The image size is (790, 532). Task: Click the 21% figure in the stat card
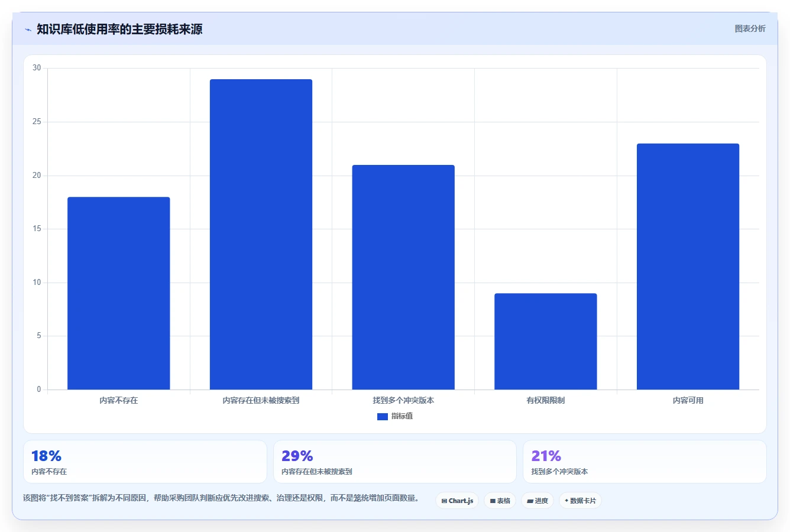click(x=546, y=456)
